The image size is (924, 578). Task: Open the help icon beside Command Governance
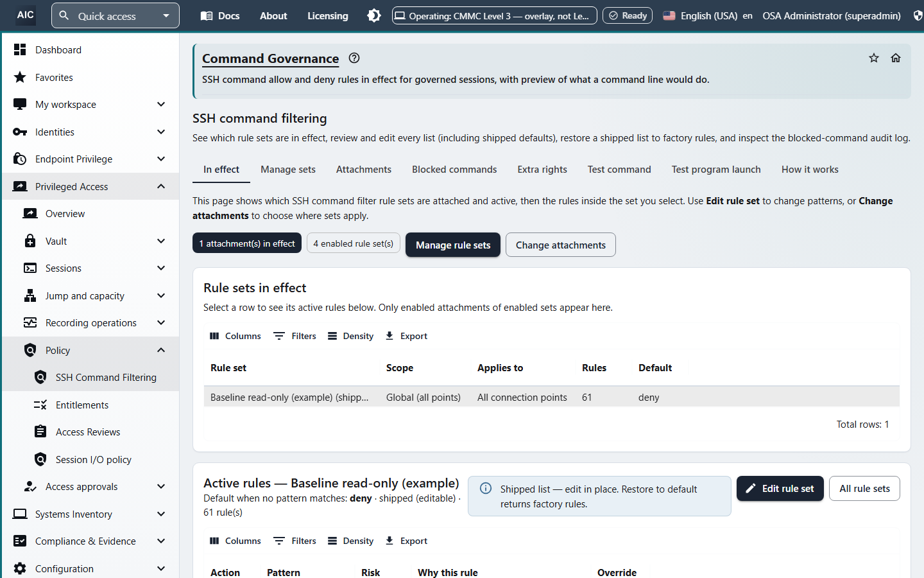point(354,58)
